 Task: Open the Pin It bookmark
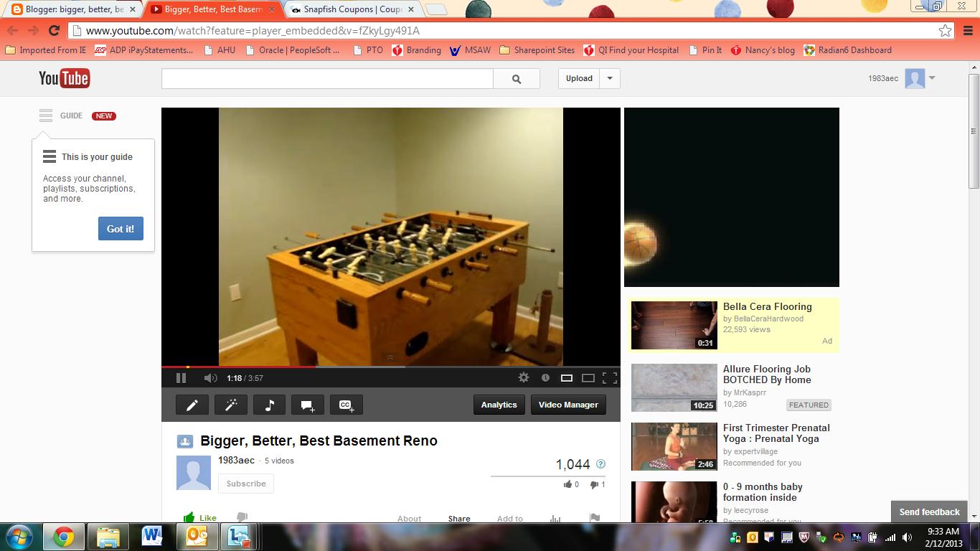705,50
